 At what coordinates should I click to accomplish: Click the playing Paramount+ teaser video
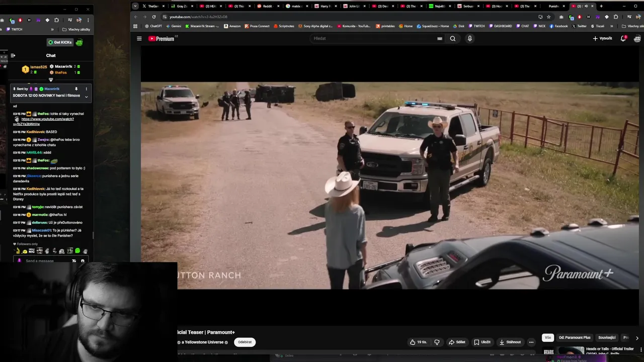389,186
